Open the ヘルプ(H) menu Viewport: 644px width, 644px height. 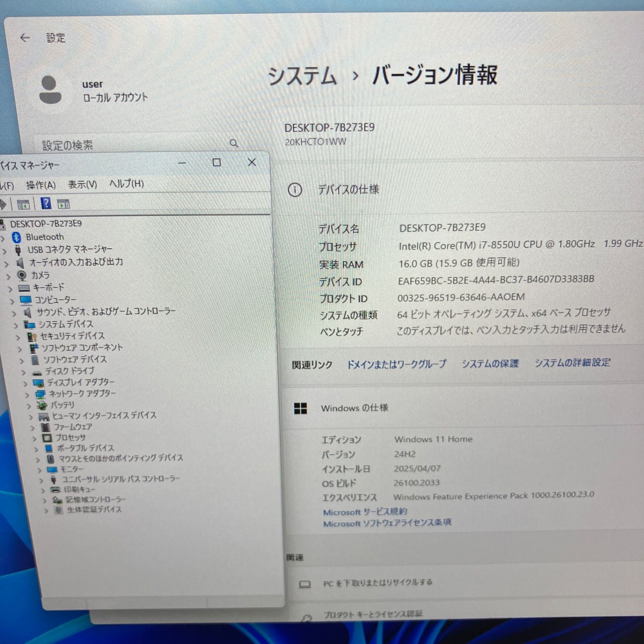click(x=127, y=184)
